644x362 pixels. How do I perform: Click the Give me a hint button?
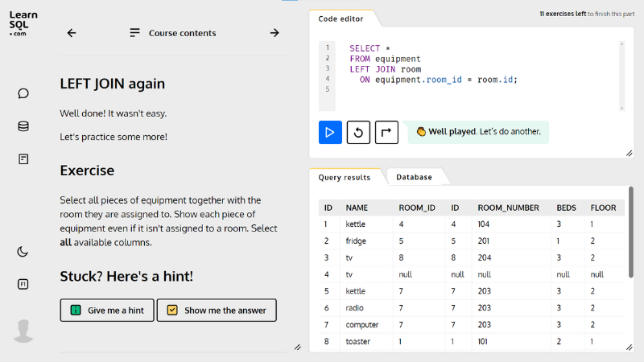pos(107,311)
